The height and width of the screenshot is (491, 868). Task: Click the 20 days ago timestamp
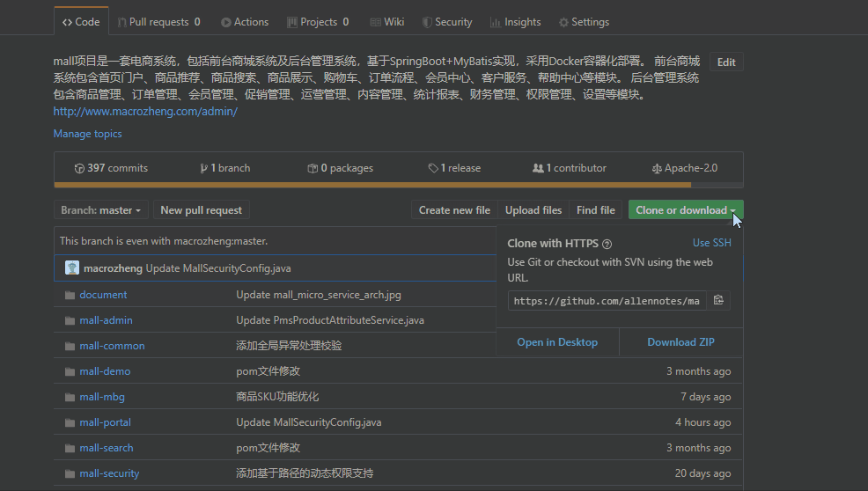[702, 473]
